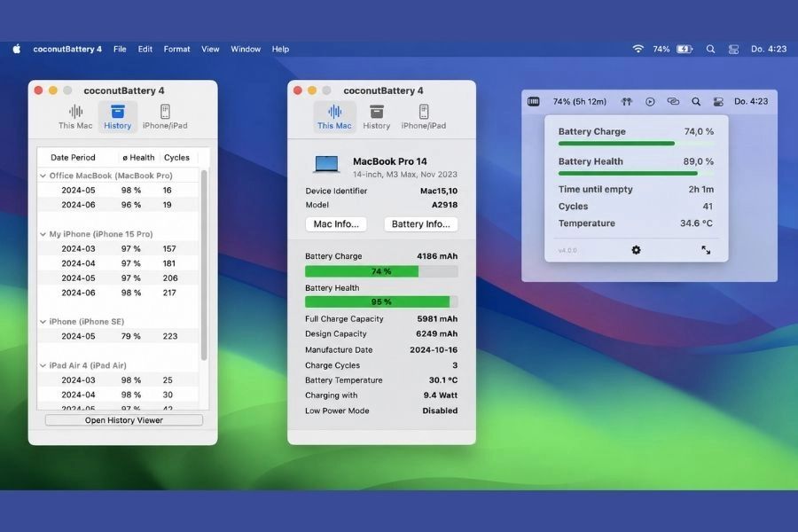This screenshot has width=798, height=532.
Task: Collapse the My iPhone (iPhone 15 Pro) group
Action: (43, 234)
